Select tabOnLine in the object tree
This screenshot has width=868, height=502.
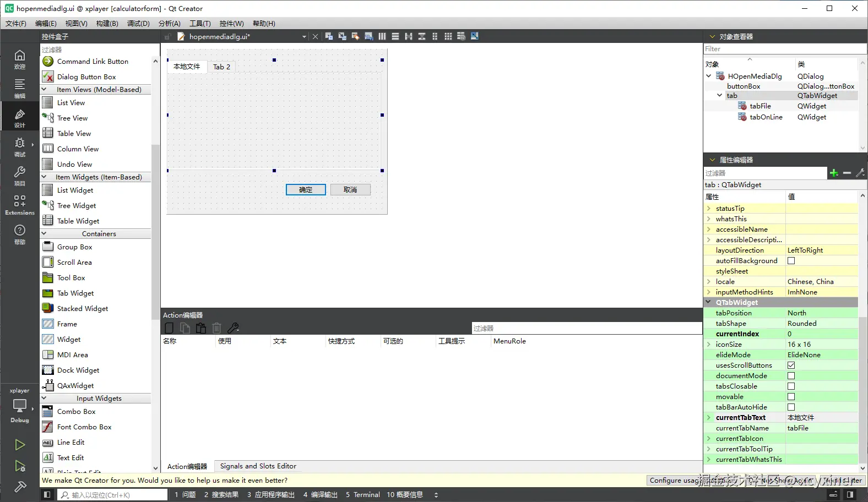coord(766,117)
